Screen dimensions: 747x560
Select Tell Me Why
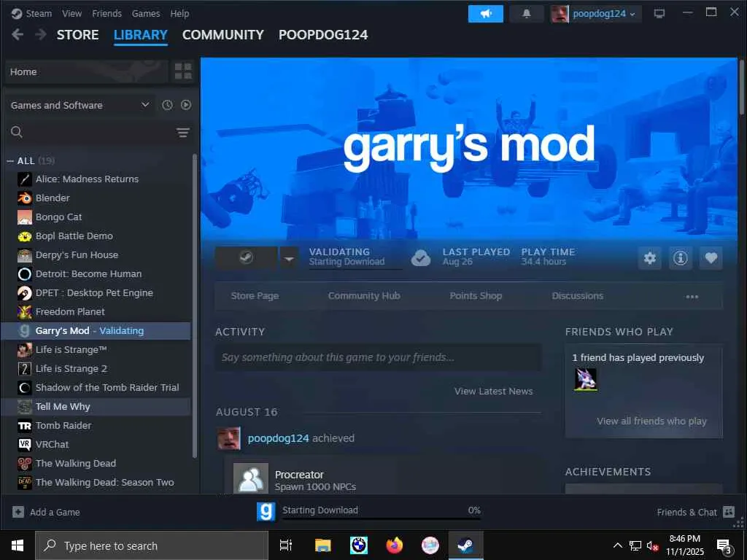pos(96,407)
